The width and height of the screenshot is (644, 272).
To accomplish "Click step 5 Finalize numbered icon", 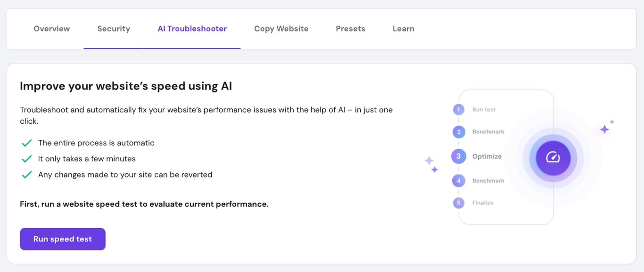I will pyautogui.click(x=458, y=203).
